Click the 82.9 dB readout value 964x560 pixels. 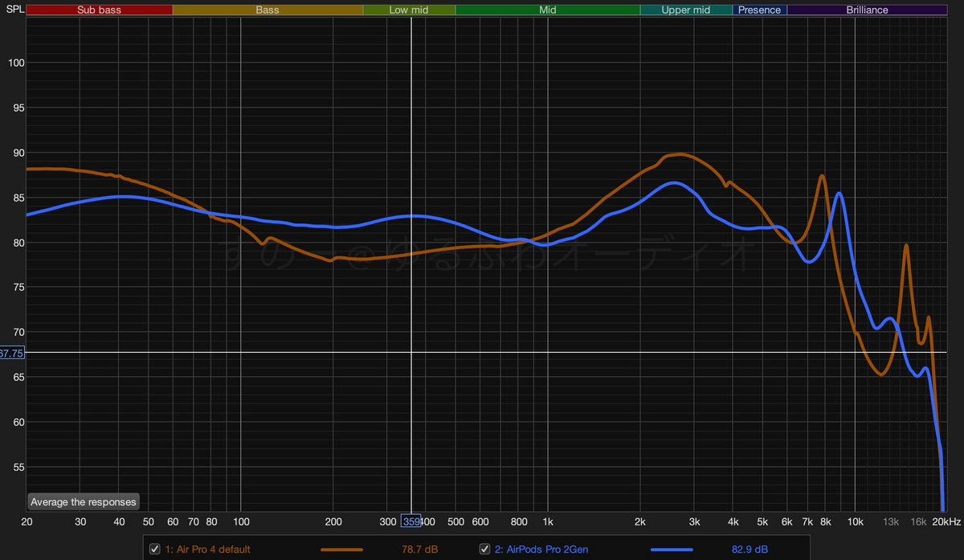(x=750, y=550)
